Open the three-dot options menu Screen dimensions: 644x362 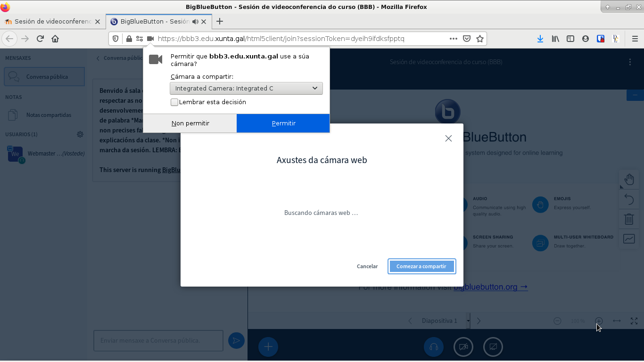coord(630,62)
